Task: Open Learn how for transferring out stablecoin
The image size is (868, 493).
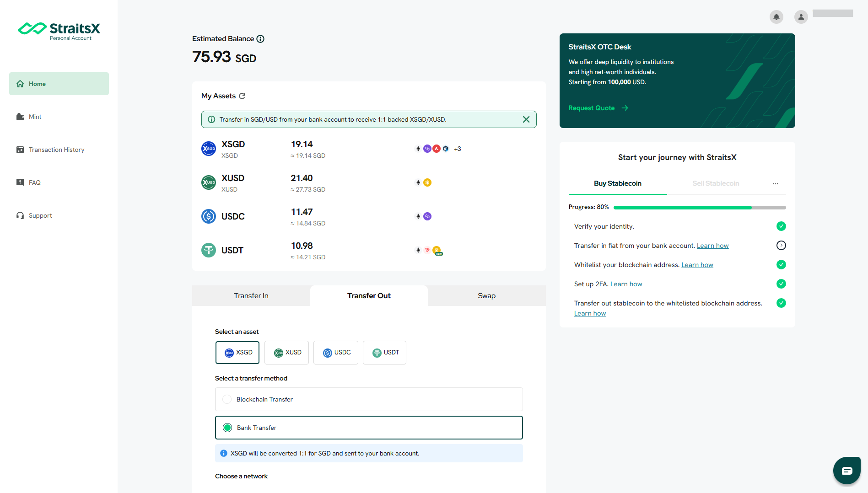Action: [590, 313]
